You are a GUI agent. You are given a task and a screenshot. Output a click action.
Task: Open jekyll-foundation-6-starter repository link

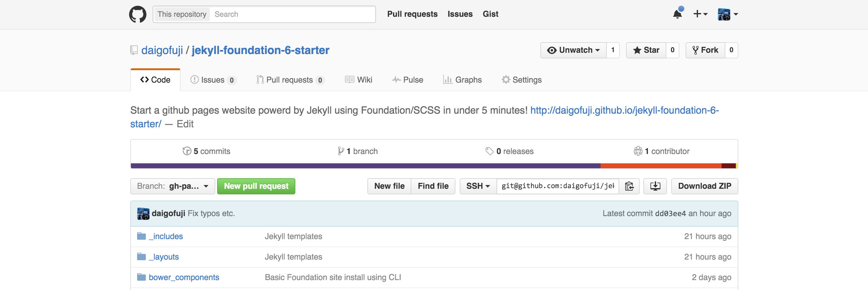click(x=261, y=50)
